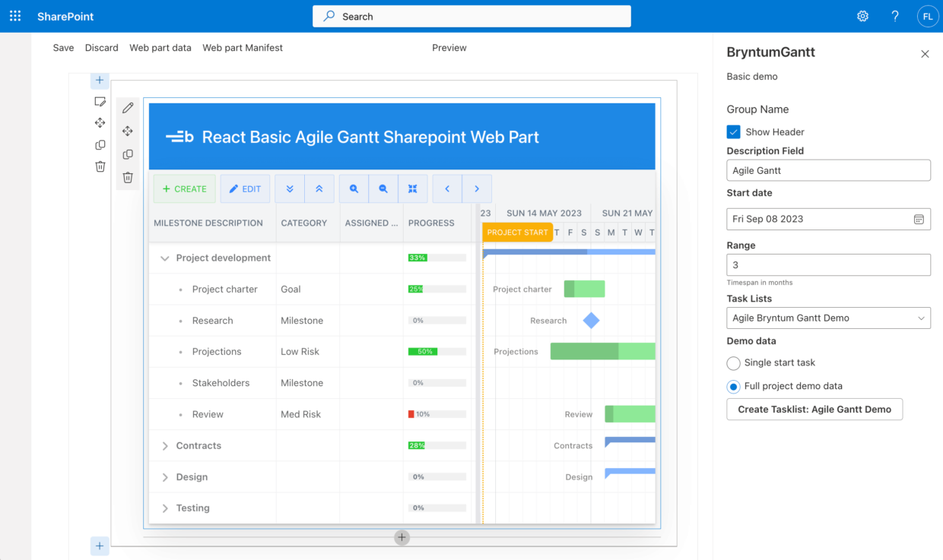This screenshot has height=560, width=943.
Task: Click the move web part icon
Action: [x=127, y=131]
